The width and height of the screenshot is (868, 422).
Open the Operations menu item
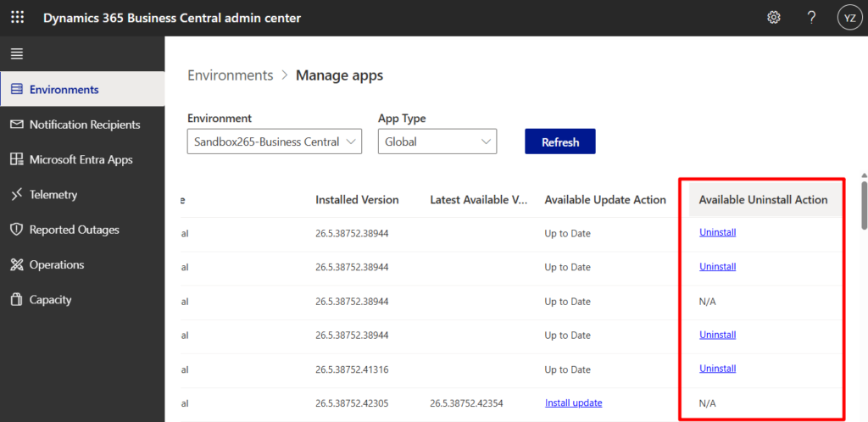pyautogui.click(x=56, y=264)
